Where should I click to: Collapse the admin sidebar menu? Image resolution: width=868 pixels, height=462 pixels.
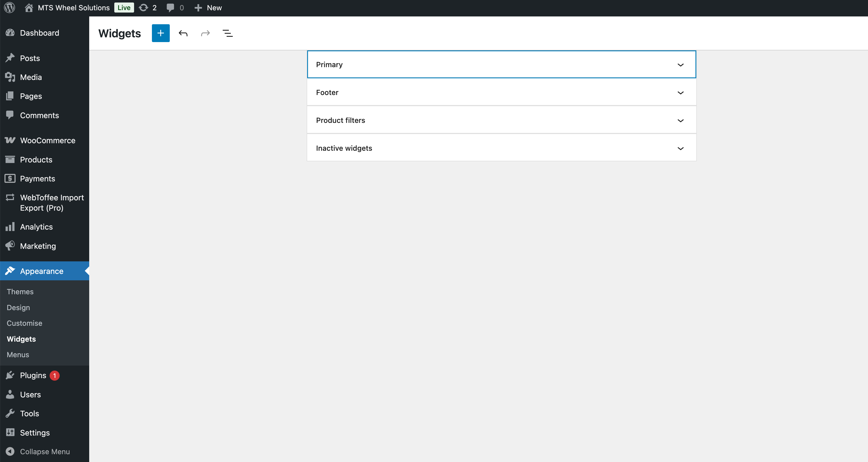click(x=45, y=452)
